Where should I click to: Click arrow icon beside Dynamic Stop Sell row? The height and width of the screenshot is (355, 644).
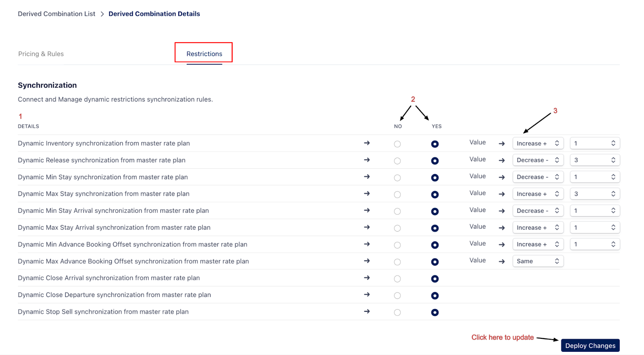pos(367,311)
